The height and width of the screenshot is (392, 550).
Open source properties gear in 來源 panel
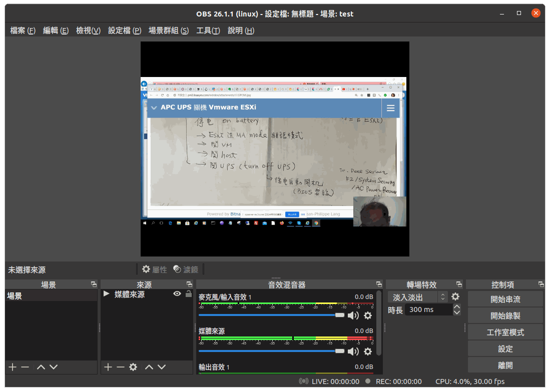pyautogui.click(x=133, y=367)
